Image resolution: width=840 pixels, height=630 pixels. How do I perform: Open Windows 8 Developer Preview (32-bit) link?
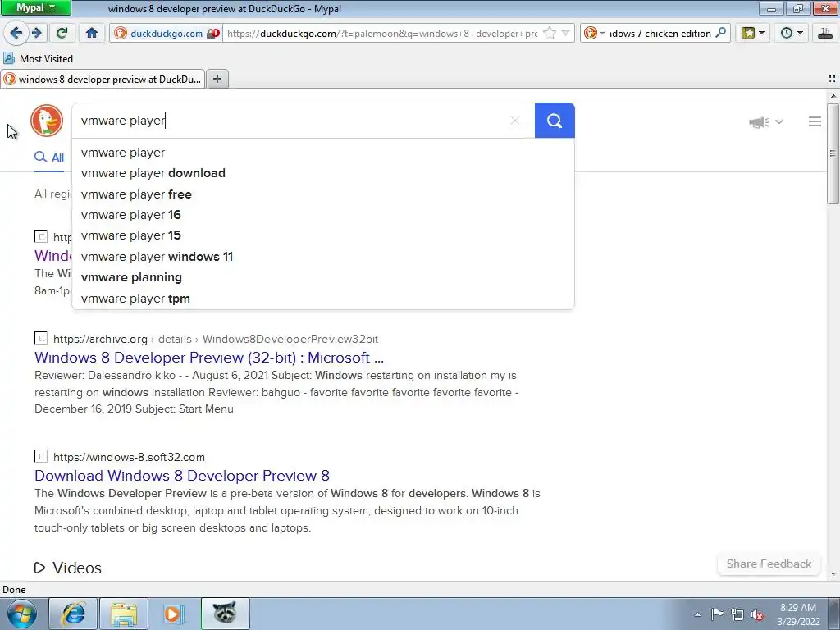click(209, 358)
